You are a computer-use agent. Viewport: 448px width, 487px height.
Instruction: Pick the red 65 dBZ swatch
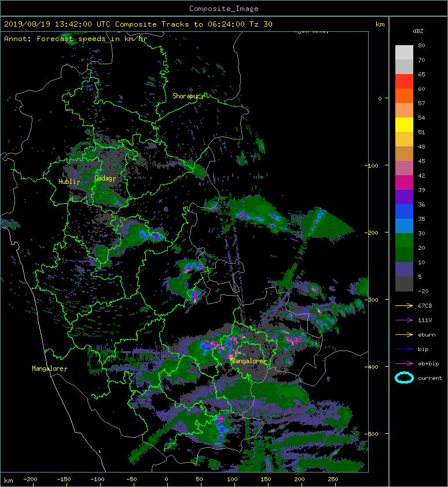coord(404,82)
